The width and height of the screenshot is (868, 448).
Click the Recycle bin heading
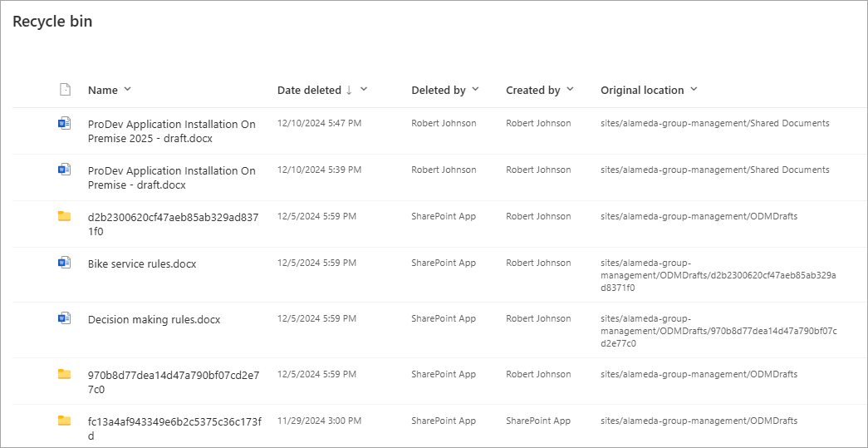click(52, 22)
